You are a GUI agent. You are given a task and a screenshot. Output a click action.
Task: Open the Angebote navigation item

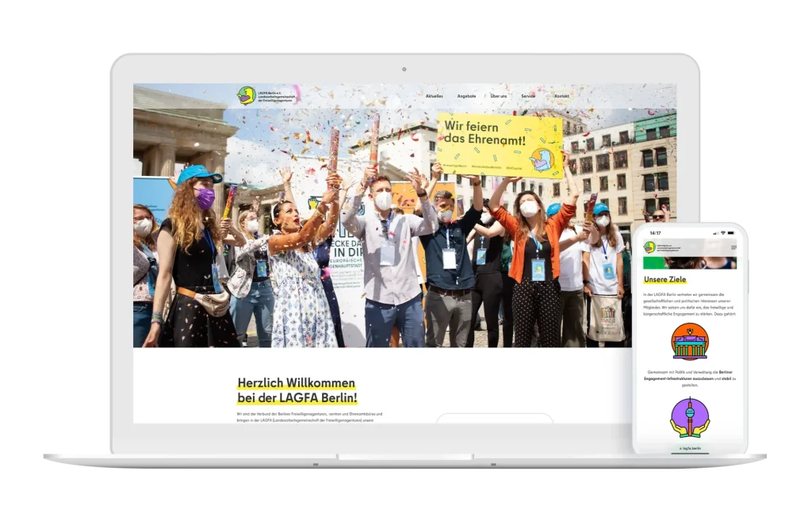(466, 96)
